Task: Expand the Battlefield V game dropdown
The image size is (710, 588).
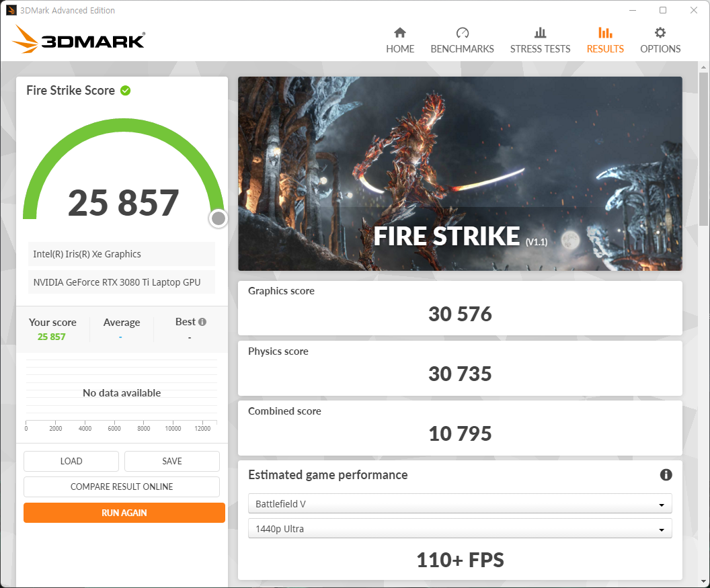Action: click(460, 504)
